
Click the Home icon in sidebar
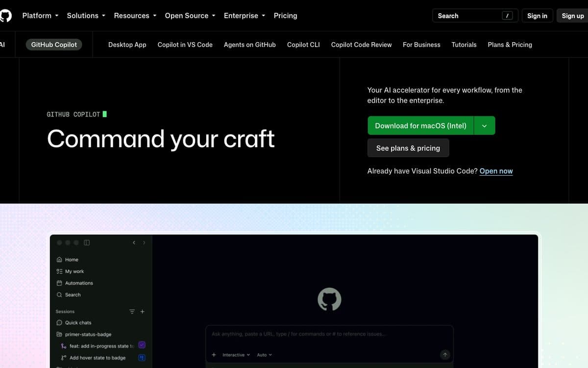coord(59,260)
